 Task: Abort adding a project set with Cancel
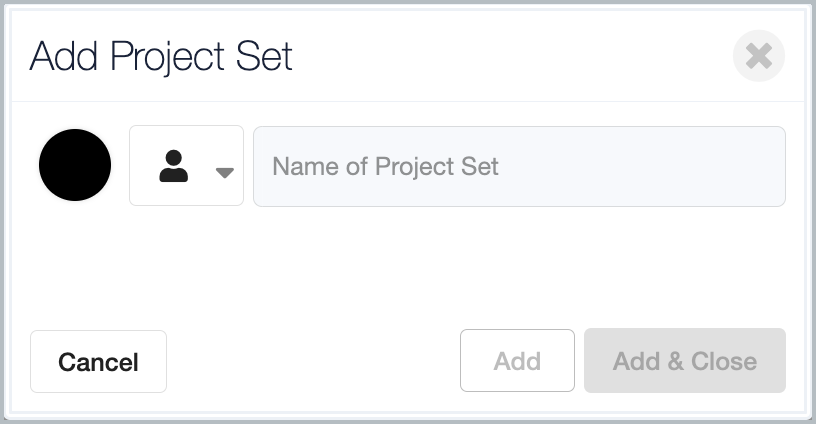point(98,362)
